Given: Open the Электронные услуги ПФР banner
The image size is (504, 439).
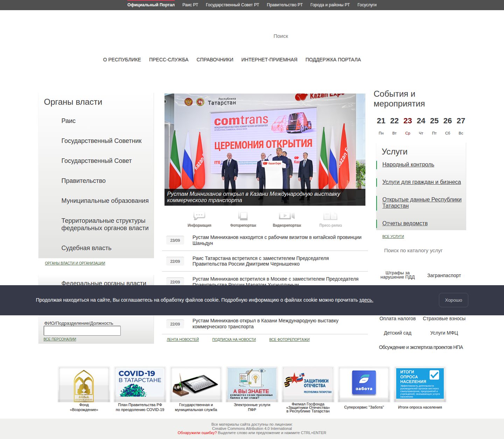Looking at the screenshot, I should [x=252, y=384].
